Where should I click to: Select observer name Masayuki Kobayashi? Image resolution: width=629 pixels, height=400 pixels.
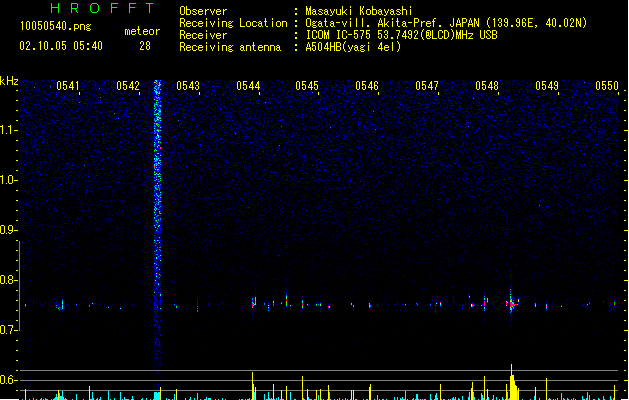click(359, 11)
